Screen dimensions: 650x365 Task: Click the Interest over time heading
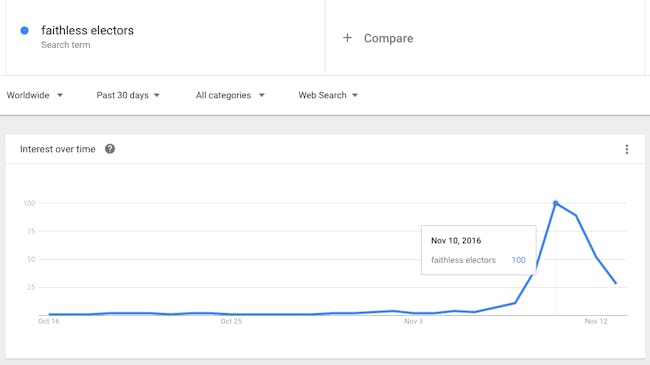(x=58, y=149)
